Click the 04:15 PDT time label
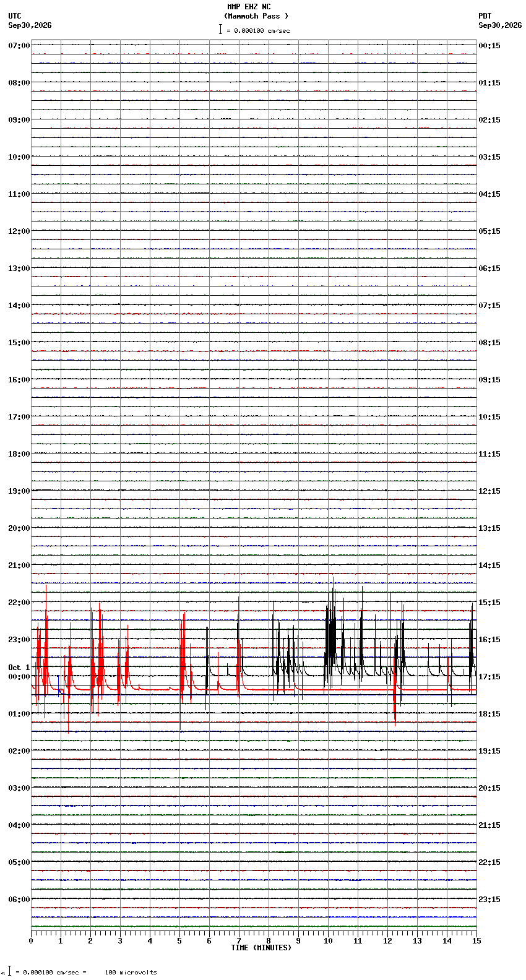 point(489,194)
